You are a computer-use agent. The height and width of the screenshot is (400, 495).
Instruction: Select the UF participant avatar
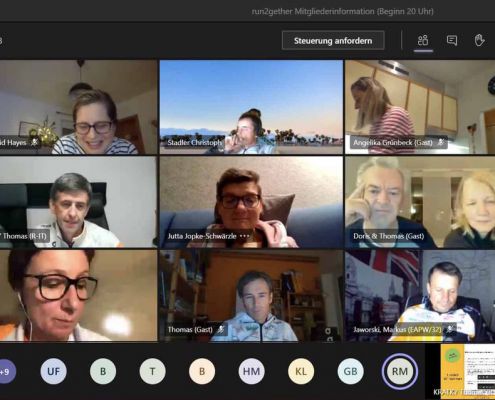tap(53, 371)
